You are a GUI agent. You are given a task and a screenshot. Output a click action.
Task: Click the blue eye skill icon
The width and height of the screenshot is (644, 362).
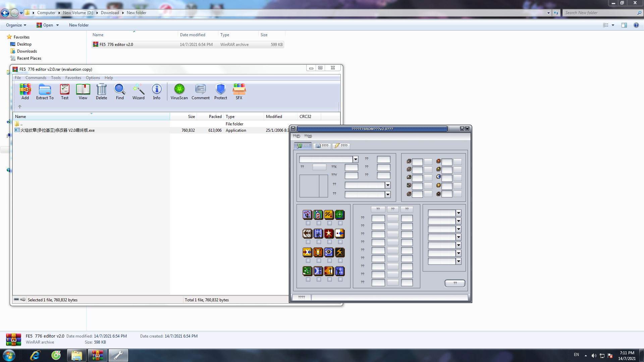tap(329, 252)
